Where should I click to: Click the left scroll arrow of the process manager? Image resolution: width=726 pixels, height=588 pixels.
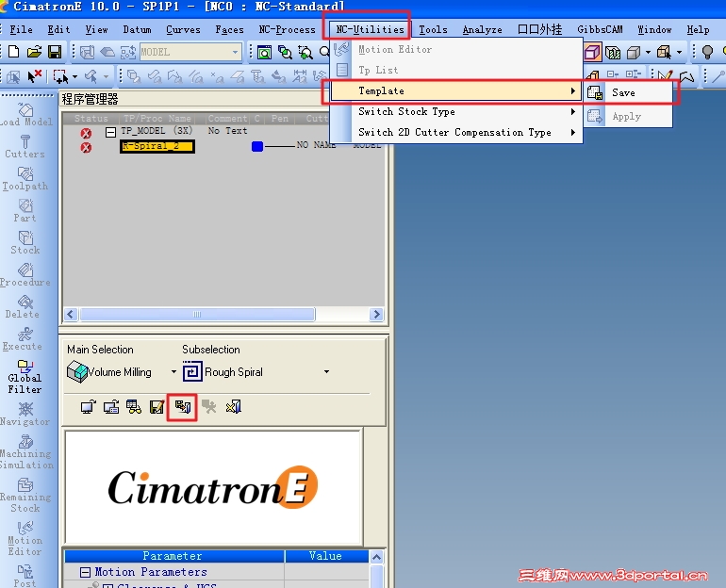[71, 315]
